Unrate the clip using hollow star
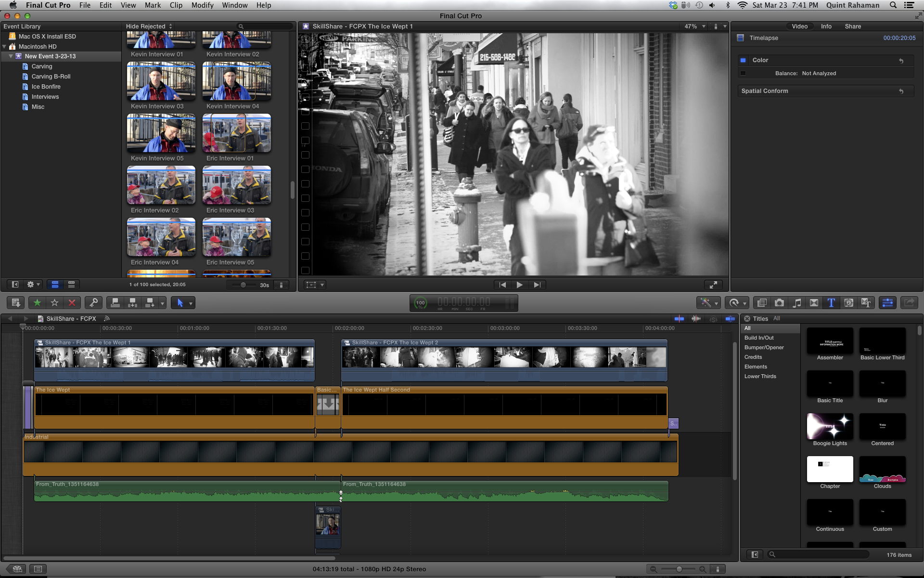The image size is (924, 578). click(54, 303)
